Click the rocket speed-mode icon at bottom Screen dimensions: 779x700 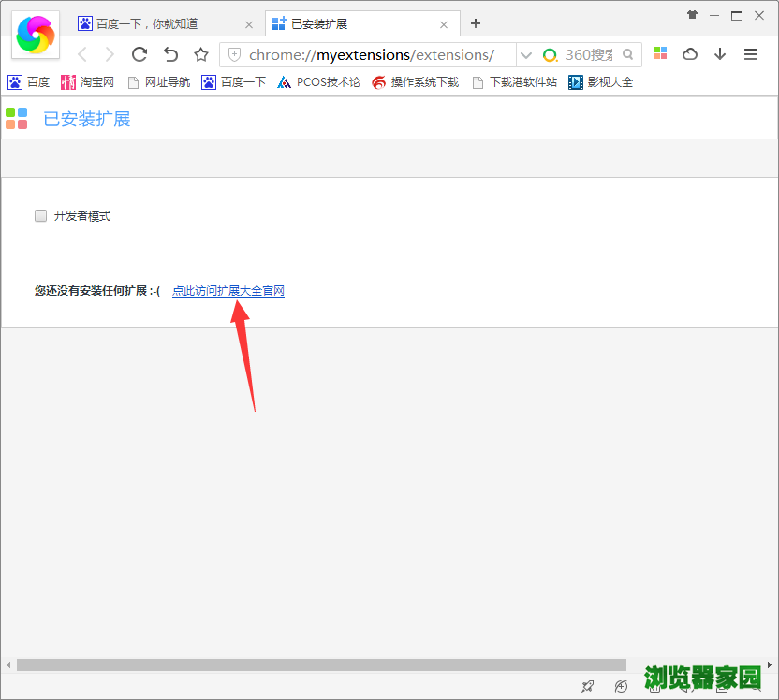(x=587, y=686)
